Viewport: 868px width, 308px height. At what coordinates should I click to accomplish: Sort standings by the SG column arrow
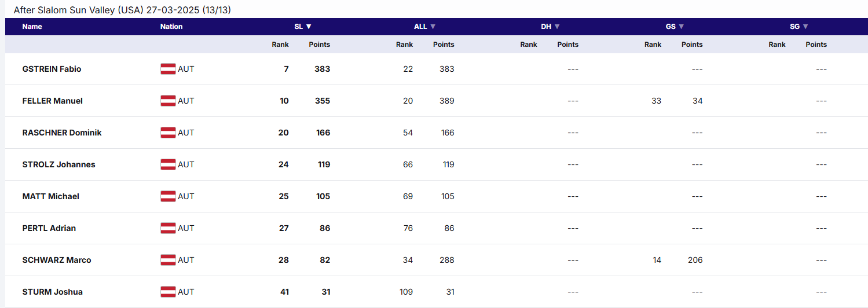805,27
